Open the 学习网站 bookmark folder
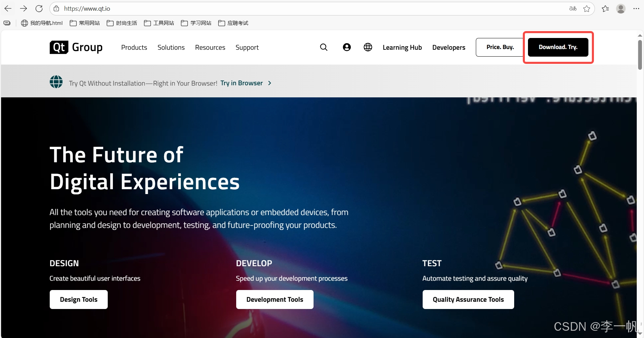The height and width of the screenshot is (338, 644). click(x=196, y=23)
